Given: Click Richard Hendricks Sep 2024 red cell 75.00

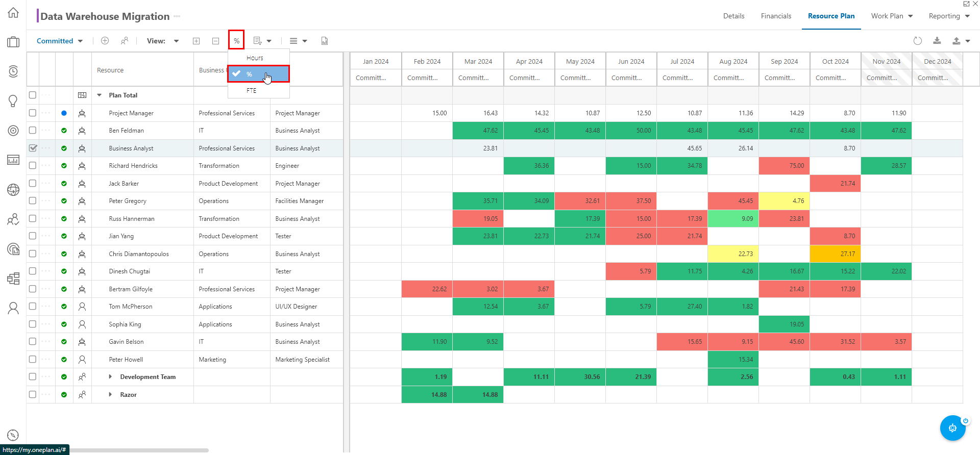Looking at the screenshot, I should coord(785,166).
